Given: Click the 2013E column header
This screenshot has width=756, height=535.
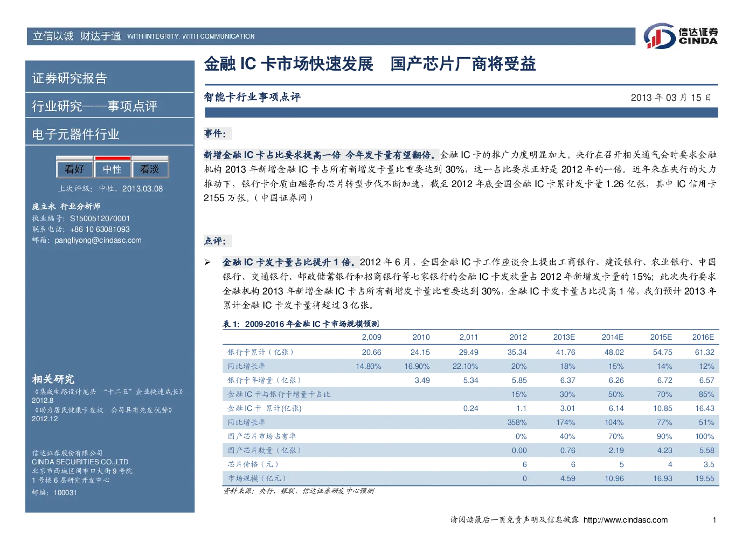Looking at the screenshot, I should coord(564,337).
